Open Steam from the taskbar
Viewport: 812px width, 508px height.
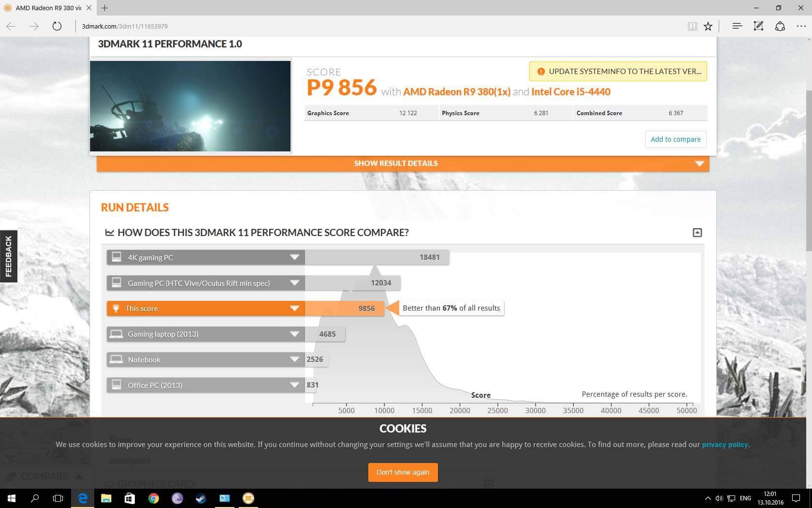201,498
